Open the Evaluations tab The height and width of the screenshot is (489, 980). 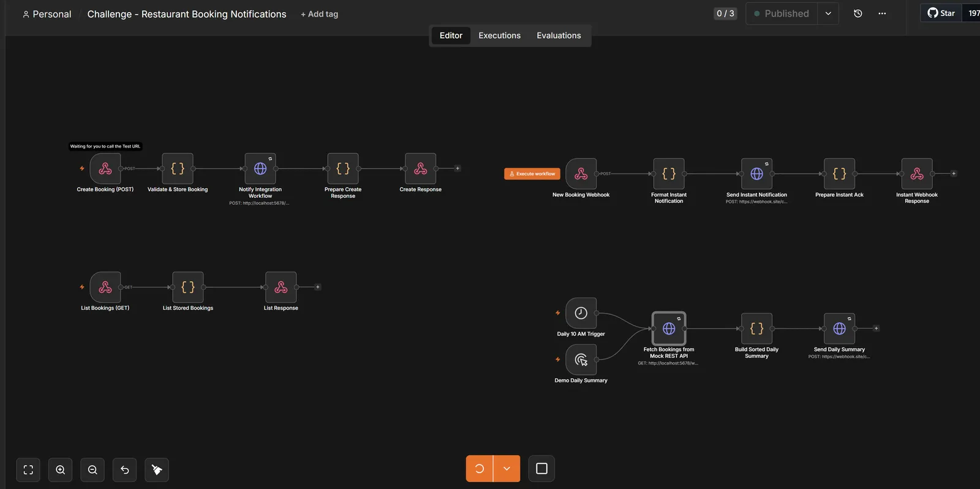pyautogui.click(x=559, y=36)
